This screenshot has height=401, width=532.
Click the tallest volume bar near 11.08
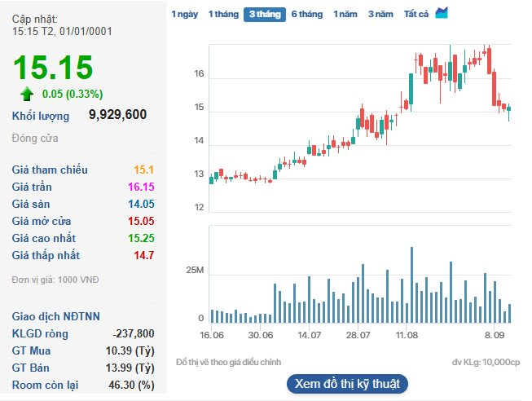click(x=412, y=285)
